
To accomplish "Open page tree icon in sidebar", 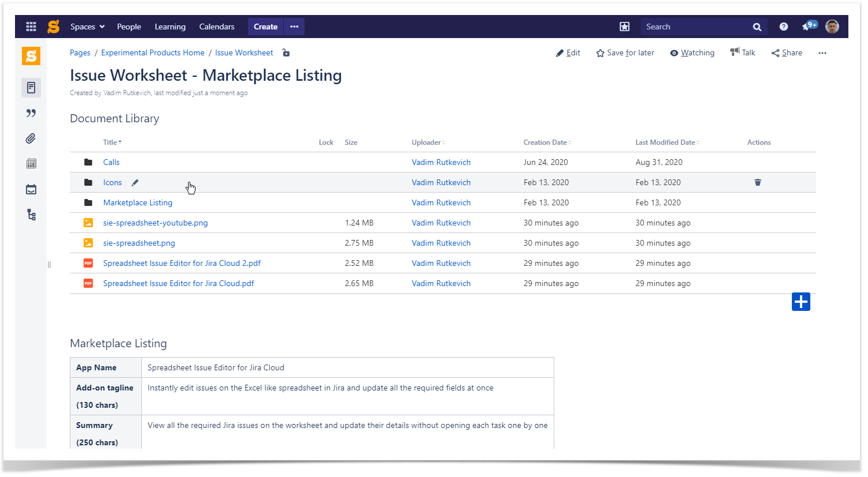I will coord(31,215).
